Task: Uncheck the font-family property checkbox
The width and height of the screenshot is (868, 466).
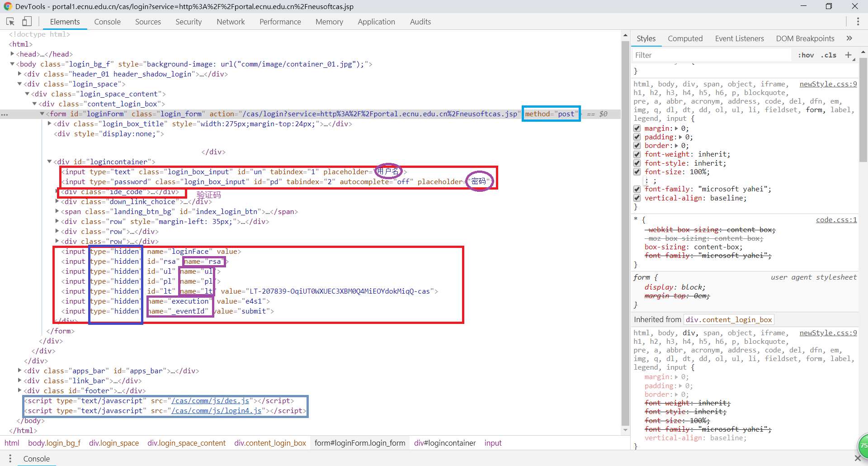Action: pos(637,189)
